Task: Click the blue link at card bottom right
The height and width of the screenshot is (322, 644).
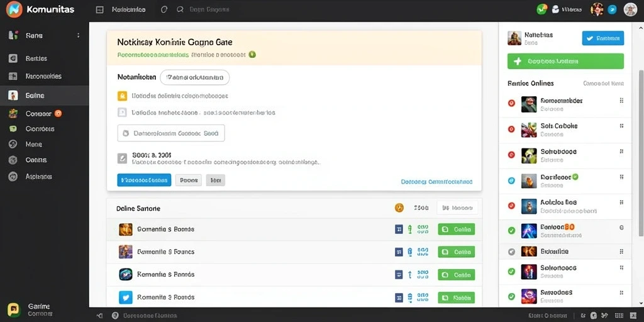Action: 436,182
